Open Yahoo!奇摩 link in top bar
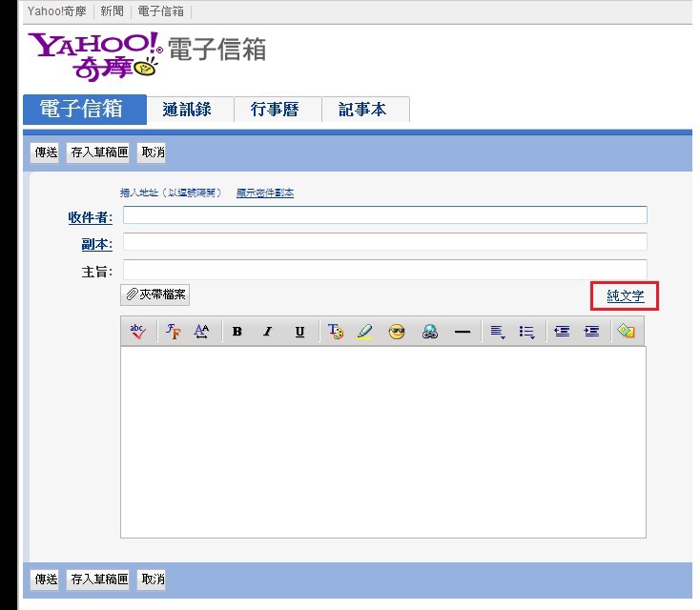 point(57,11)
